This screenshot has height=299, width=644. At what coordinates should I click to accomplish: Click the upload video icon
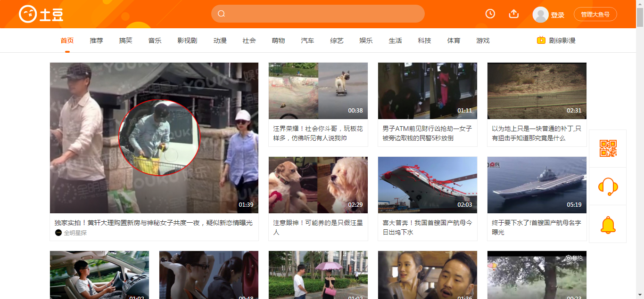tap(514, 14)
